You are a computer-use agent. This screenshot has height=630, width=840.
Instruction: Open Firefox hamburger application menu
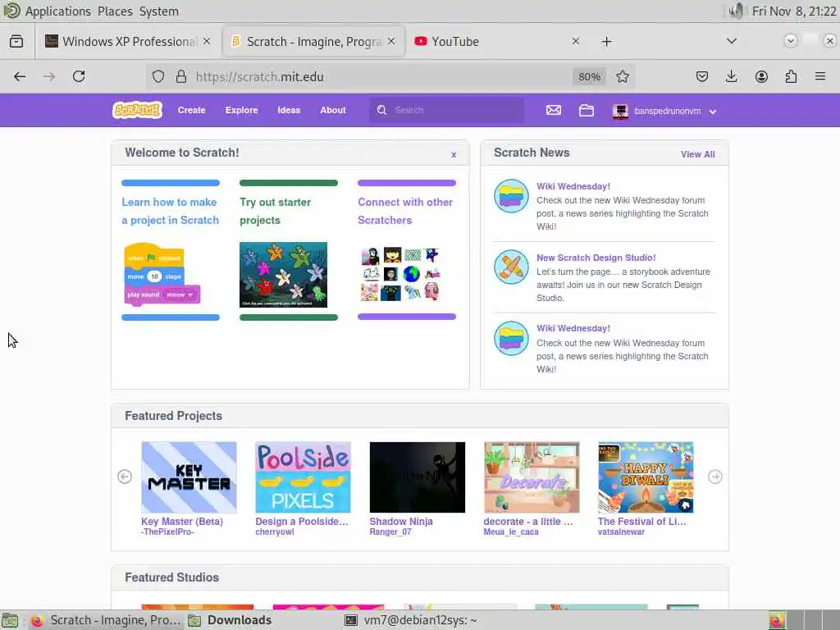820,76
